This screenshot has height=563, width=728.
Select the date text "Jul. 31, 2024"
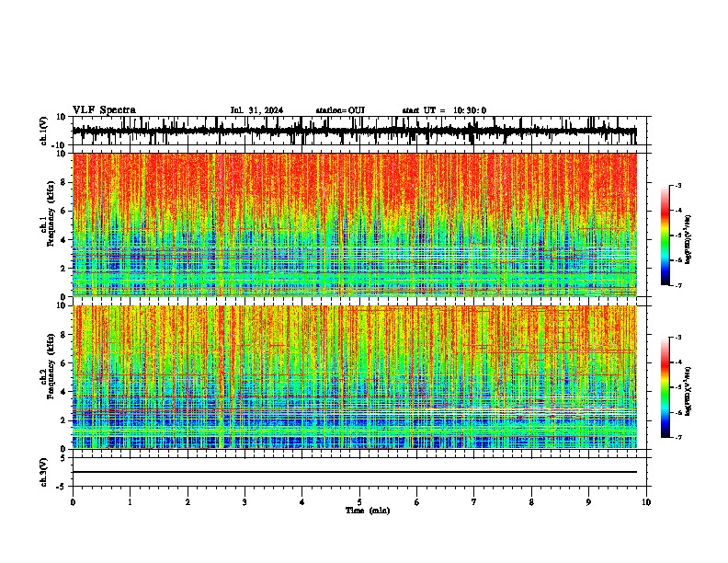point(256,110)
